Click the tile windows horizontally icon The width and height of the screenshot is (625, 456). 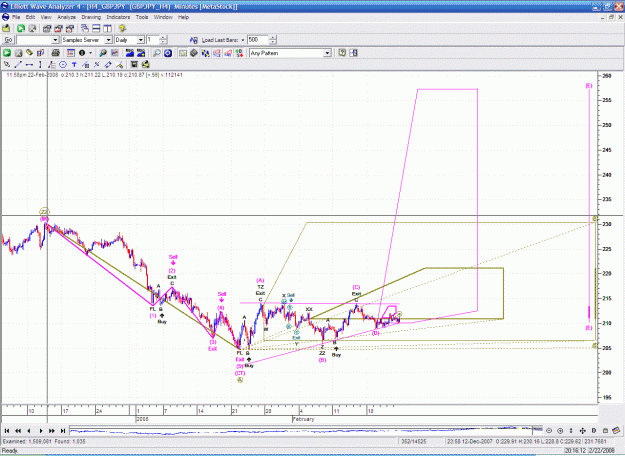point(96,28)
